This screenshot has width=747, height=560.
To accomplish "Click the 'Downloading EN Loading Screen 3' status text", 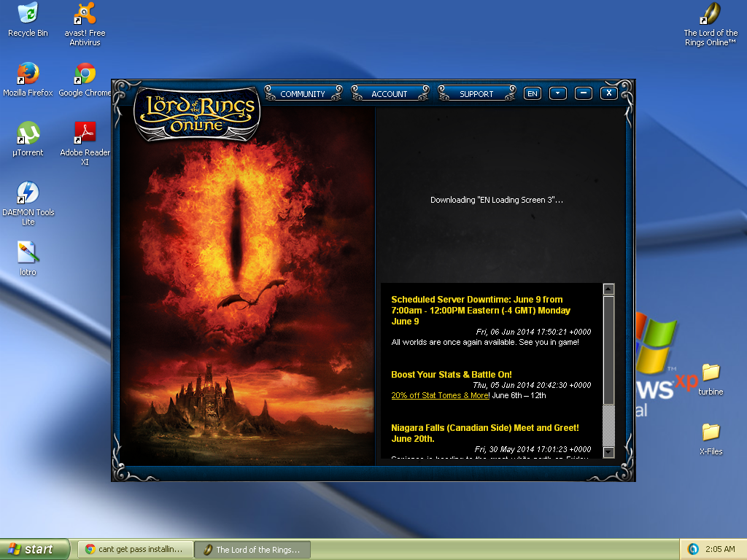I will [x=496, y=200].
